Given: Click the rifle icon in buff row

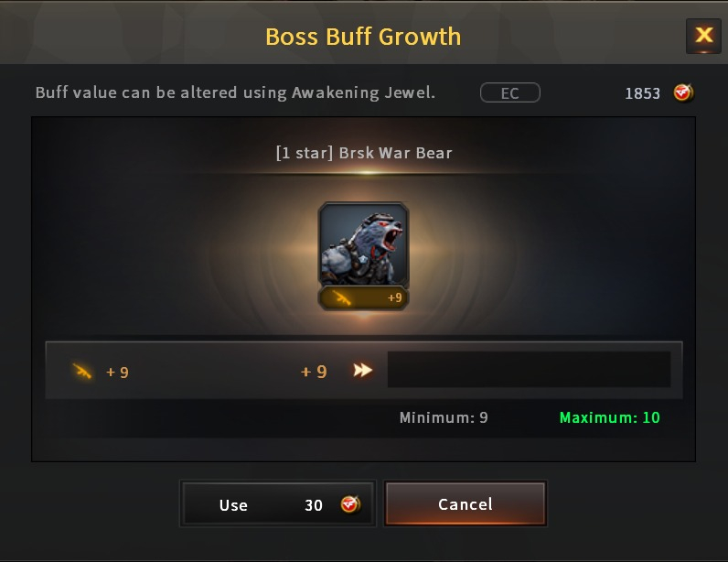Looking at the screenshot, I should [82, 371].
